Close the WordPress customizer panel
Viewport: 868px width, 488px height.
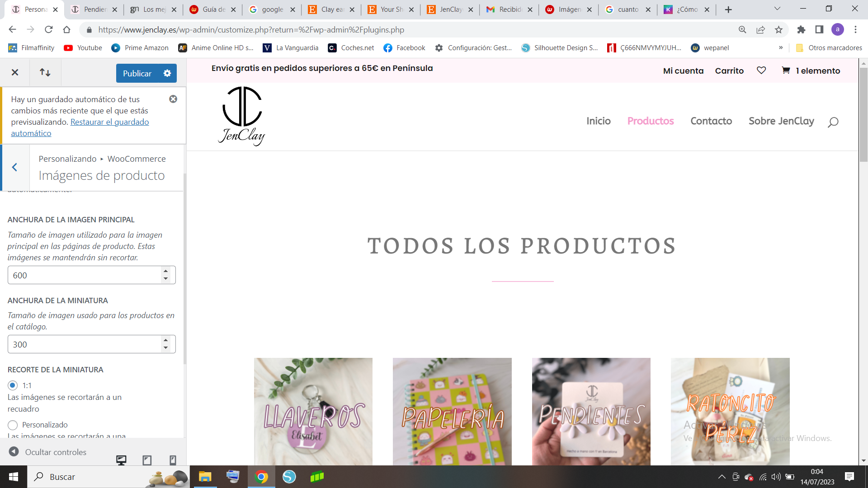(15, 72)
